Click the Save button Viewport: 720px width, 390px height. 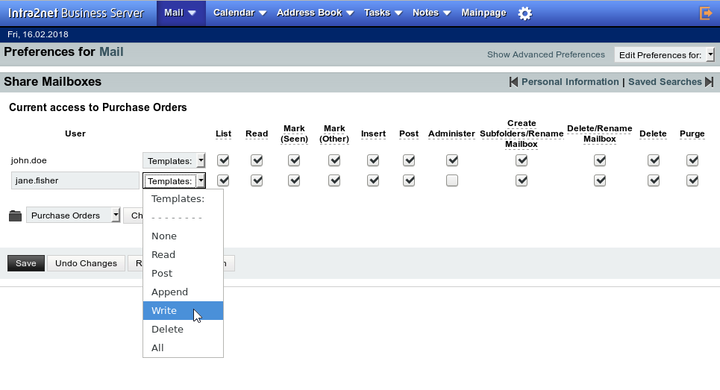pos(26,263)
